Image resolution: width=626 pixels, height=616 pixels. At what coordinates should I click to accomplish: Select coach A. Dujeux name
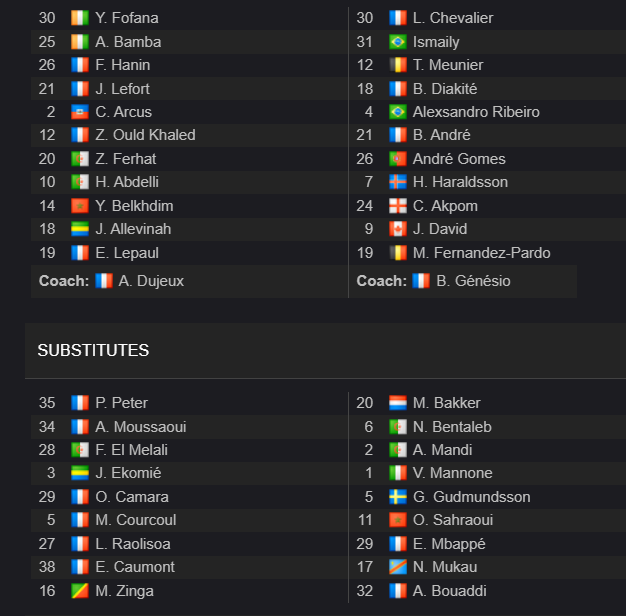[x=151, y=281]
